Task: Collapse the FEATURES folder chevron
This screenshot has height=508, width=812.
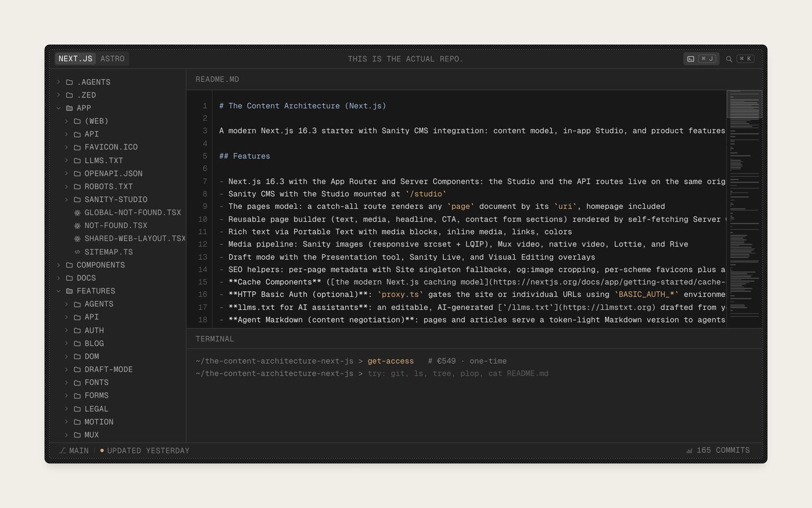Action: (x=59, y=291)
